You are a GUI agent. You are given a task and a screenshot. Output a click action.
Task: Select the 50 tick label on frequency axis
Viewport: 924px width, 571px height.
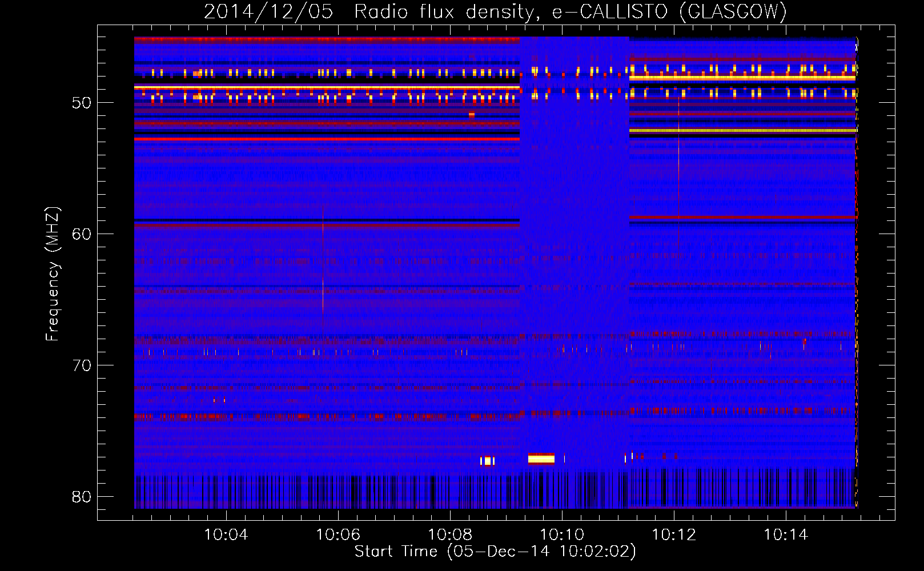(82, 103)
